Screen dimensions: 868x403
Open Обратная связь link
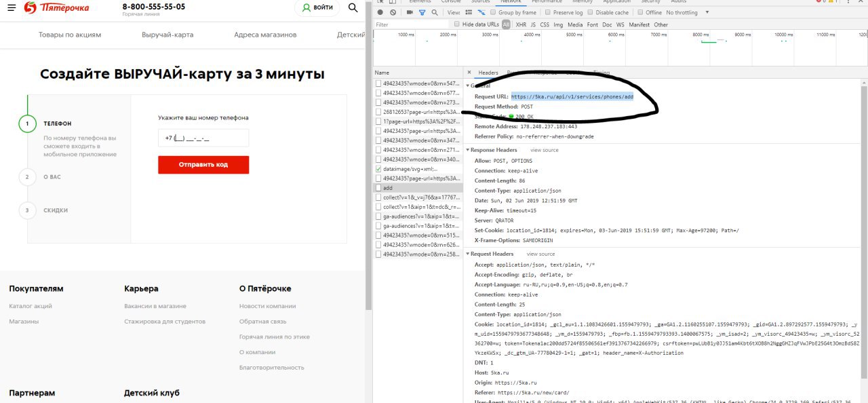pos(263,322)
